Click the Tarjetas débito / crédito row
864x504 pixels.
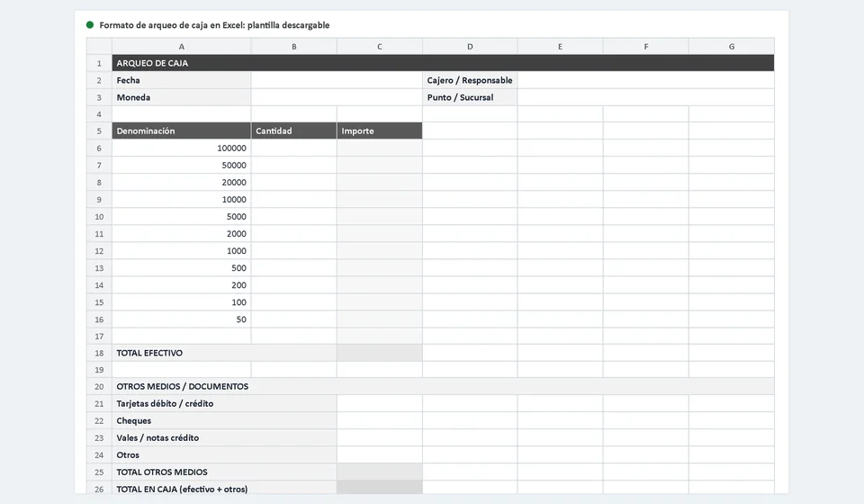tap(224, 404)
